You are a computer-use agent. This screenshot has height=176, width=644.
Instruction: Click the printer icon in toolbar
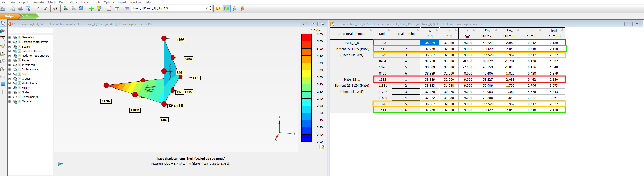(x=20, y=8)
